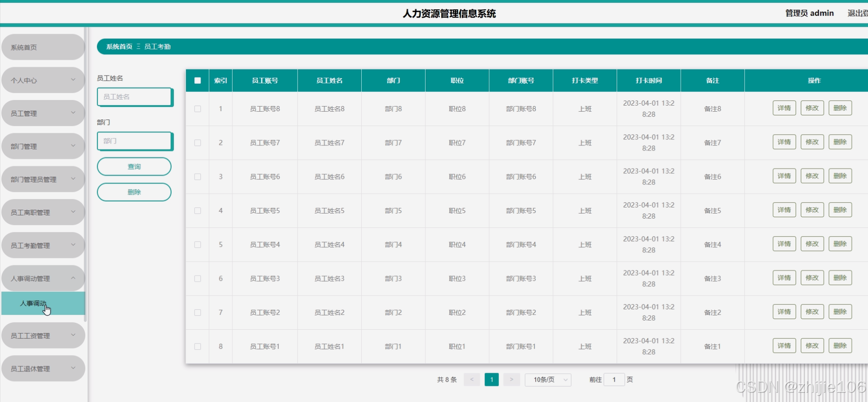This screenshot has height=402, width=868.
Task: Click the 备注8 cell
Action: click(713, 109)
